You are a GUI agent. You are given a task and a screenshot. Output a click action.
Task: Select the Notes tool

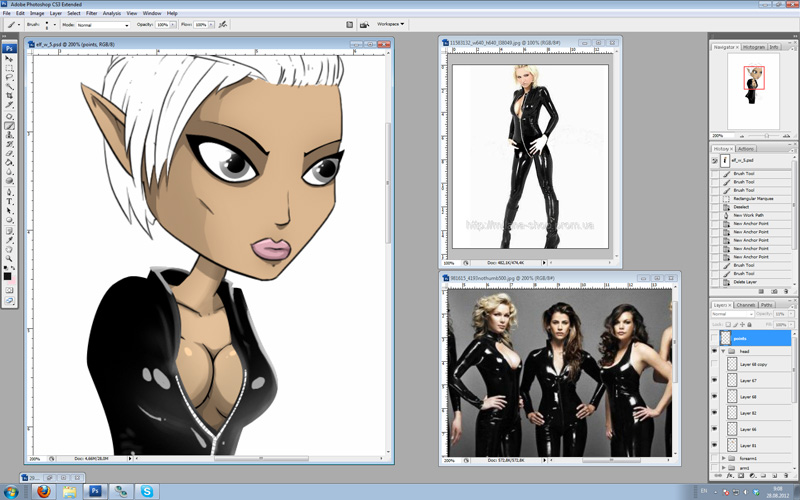9,232
